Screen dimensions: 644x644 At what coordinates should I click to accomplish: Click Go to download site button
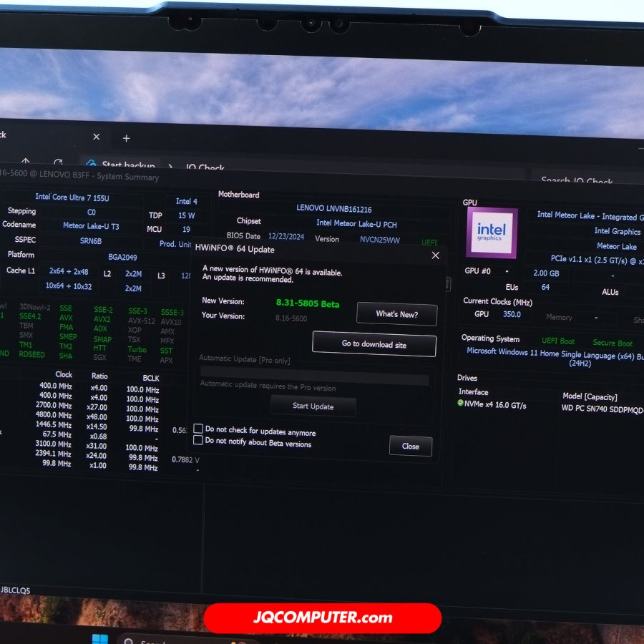click(374, 344)
